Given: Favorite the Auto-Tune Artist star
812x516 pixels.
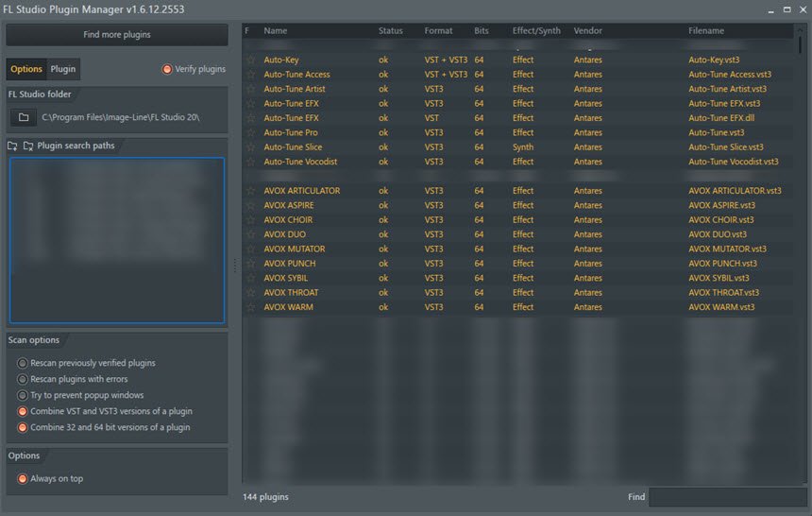Looking at the screenshot, I should (x=251, y=89).
